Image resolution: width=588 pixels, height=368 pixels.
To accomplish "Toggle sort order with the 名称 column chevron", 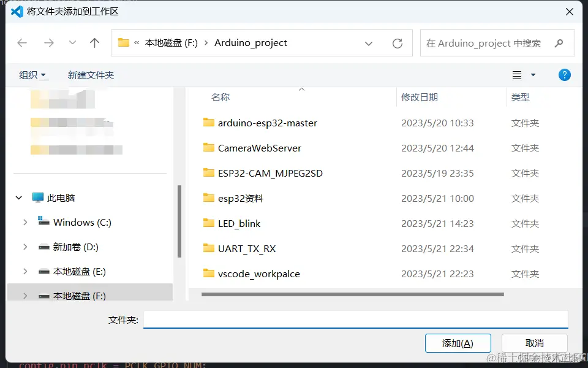I will click(x=301, y=88).
